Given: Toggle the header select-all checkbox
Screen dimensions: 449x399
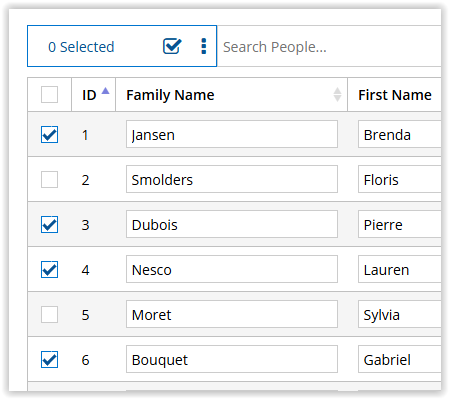Looking at the screenshot, I should click(x=49, y=95).
